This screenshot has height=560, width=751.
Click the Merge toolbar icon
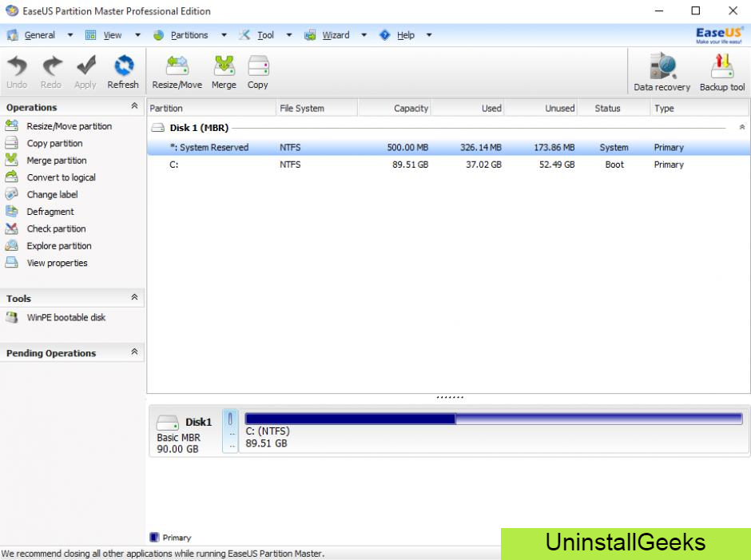coord(224,66)
